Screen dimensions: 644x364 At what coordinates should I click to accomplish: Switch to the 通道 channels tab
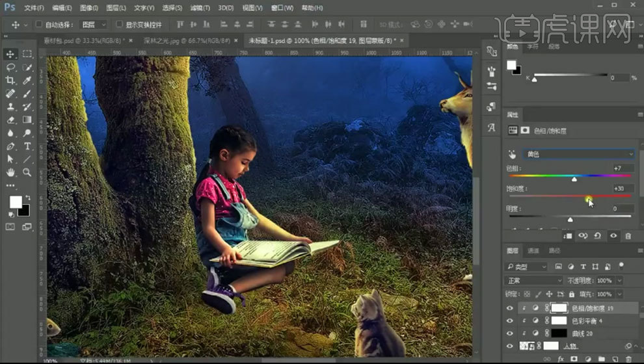[x=533, y=251]
